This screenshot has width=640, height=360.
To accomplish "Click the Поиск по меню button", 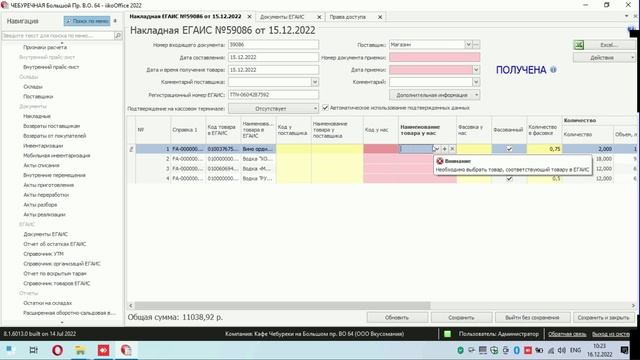I will [x=87, y=21].
